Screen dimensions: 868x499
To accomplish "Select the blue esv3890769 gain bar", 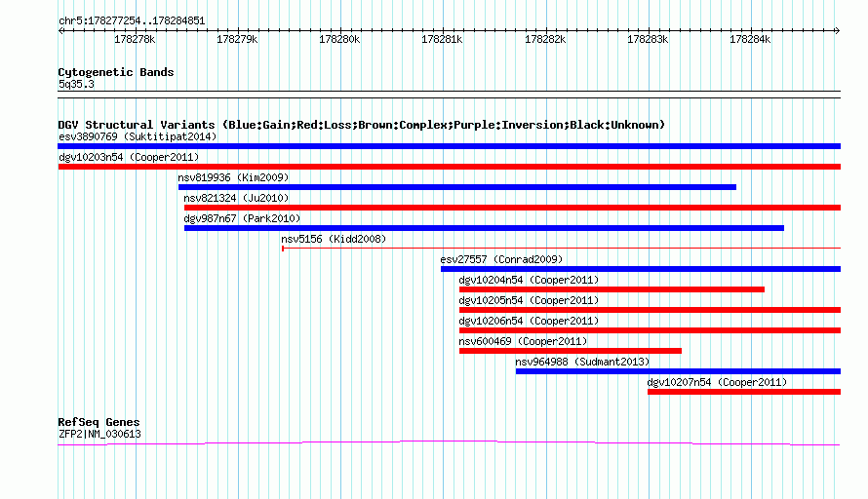I will pyautogui.click(x=449, y=146).
